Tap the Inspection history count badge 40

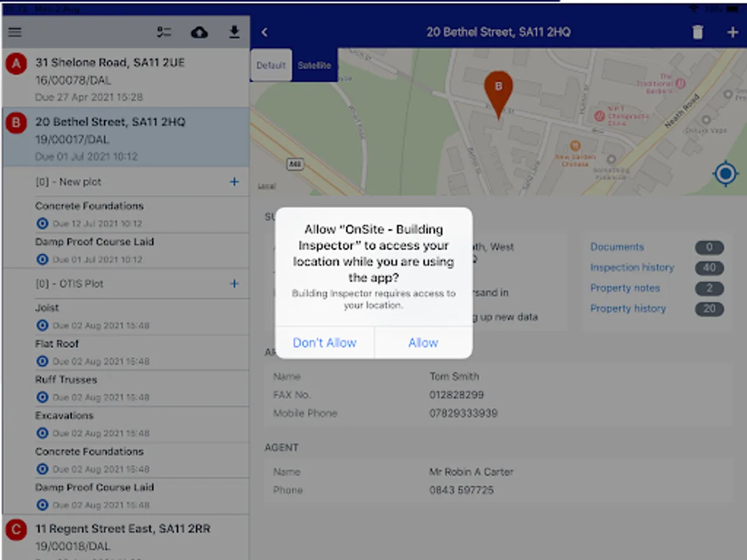click(709, 268)
